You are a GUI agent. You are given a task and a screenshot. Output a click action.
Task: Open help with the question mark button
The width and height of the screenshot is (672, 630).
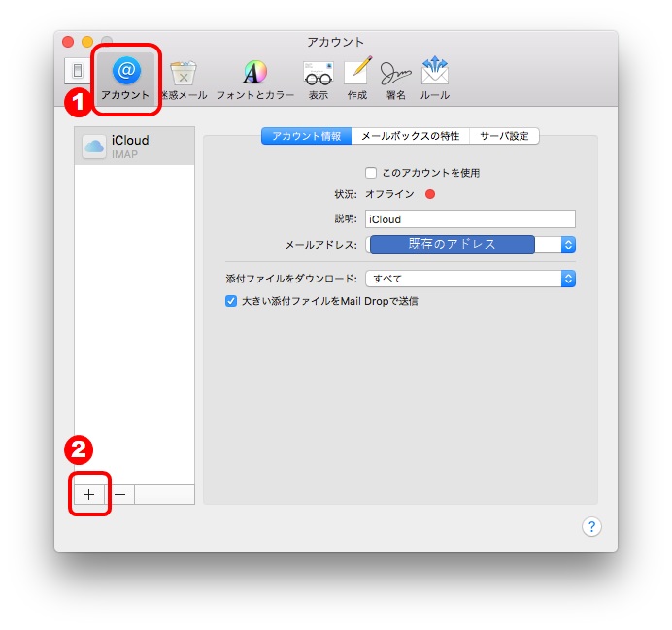pyautogui.click(x=591, y=526)
